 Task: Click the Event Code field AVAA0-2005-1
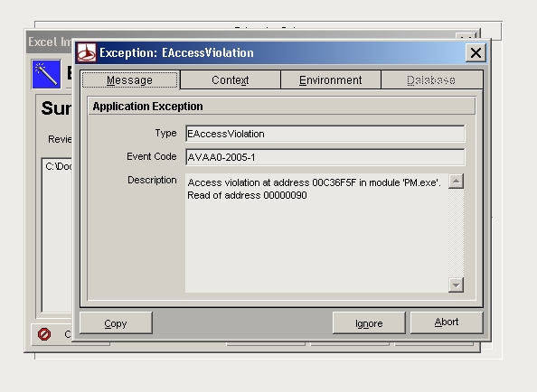pyautogui.click(x=325, y=157)
